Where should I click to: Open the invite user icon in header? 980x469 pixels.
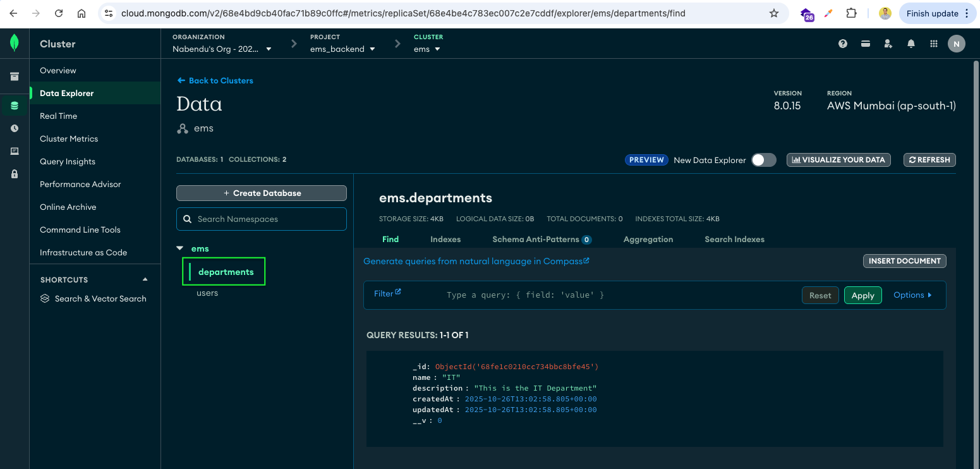[888, 44]
